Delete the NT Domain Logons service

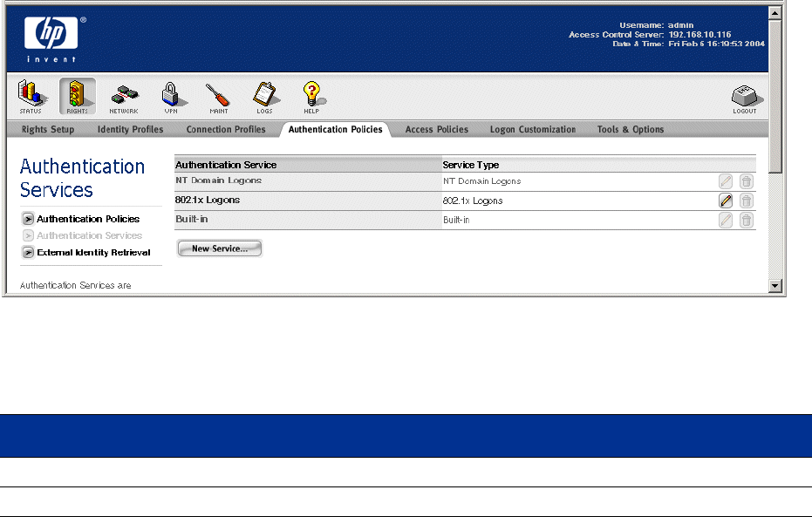(x=746, y=181)
